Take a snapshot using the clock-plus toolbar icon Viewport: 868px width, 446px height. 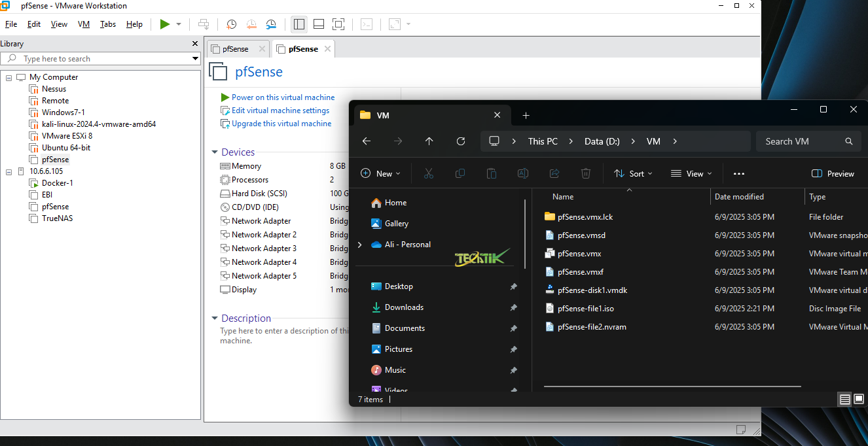pos(232,24)
